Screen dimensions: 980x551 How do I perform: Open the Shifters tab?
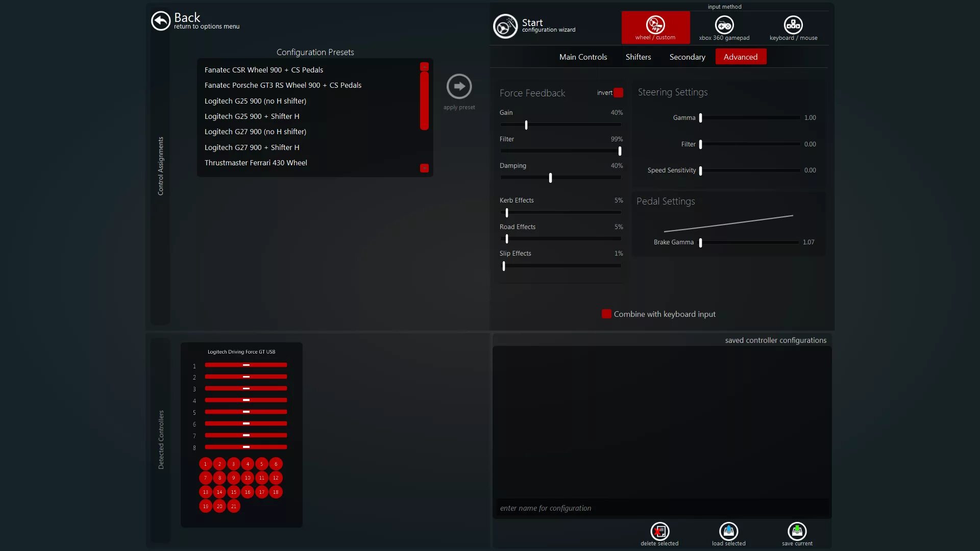pos(638,57)
